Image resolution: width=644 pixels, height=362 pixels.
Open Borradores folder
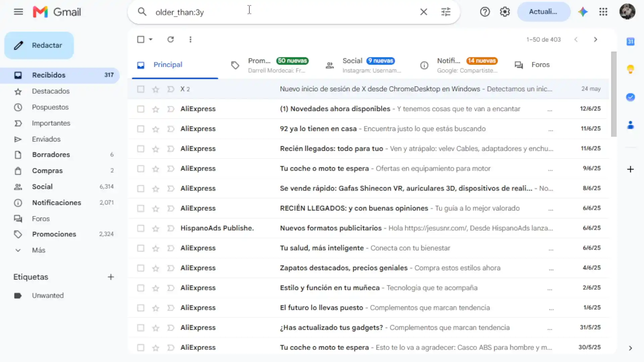coord(60,155)
